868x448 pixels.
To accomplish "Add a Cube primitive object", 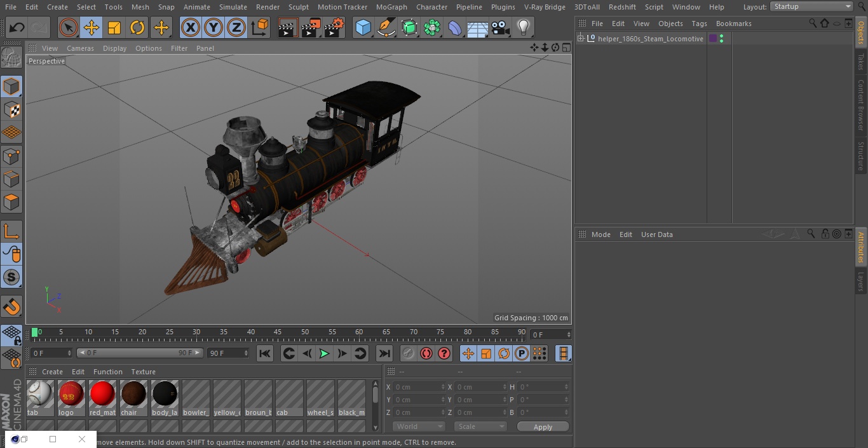I will click(363, 27).
